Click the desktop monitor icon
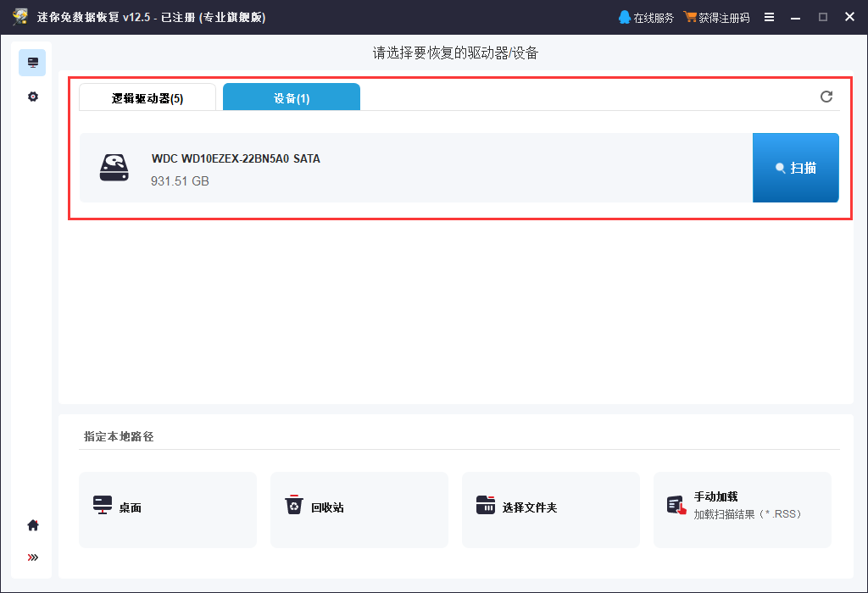The image size is (868, 593). pos(103,505)
